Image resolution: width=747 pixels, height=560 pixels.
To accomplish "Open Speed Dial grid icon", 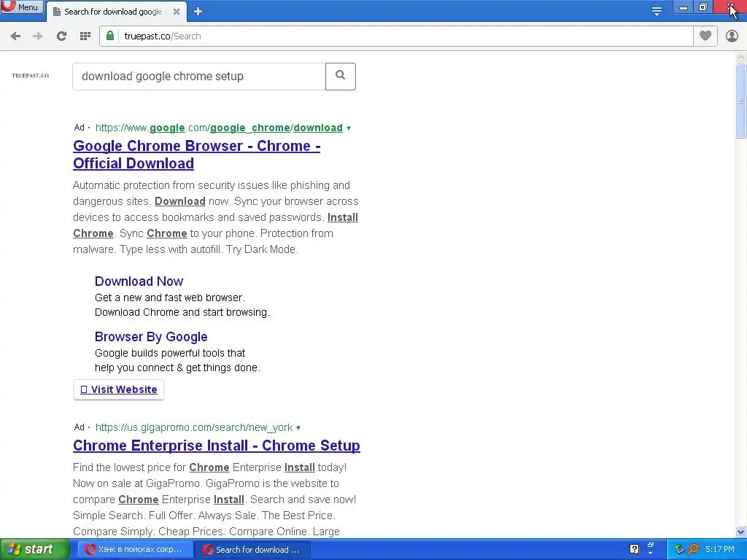I will (x=85, y=36).
